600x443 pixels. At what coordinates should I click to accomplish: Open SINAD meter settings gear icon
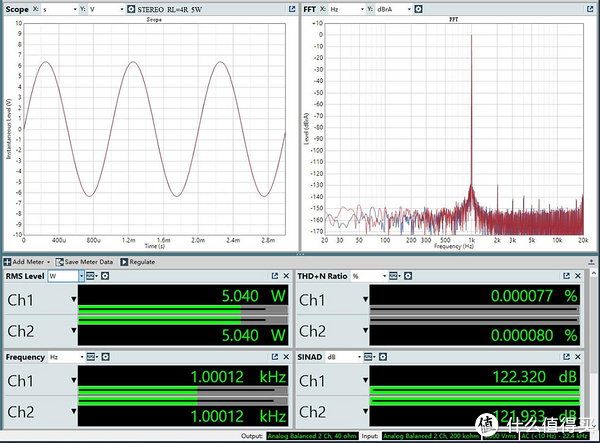[383, 357]
